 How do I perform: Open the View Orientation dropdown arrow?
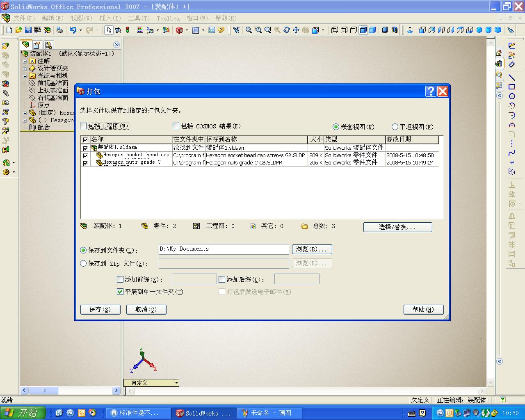click(323, 30)
